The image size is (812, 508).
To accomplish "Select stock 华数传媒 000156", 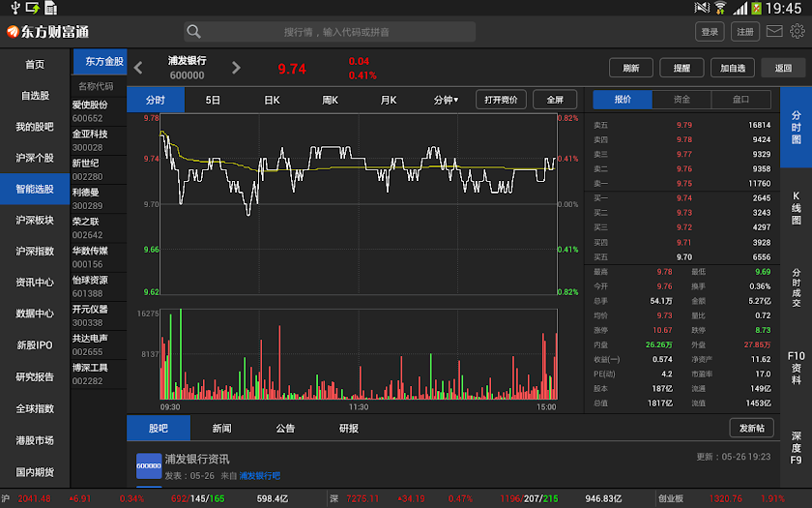I will pyautogui.click(x=99, y=257).
